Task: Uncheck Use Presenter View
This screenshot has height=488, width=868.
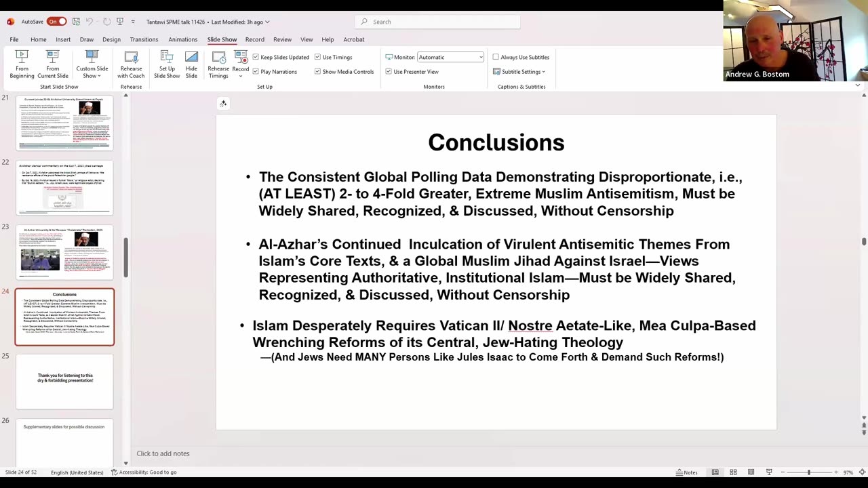Action: (x=389, y=71)
